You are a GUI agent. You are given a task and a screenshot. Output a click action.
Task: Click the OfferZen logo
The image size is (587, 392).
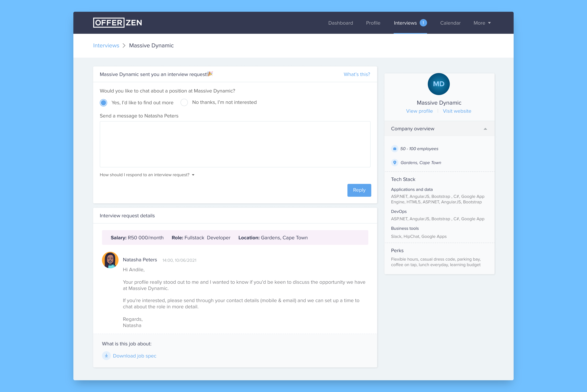pos(117,23)
